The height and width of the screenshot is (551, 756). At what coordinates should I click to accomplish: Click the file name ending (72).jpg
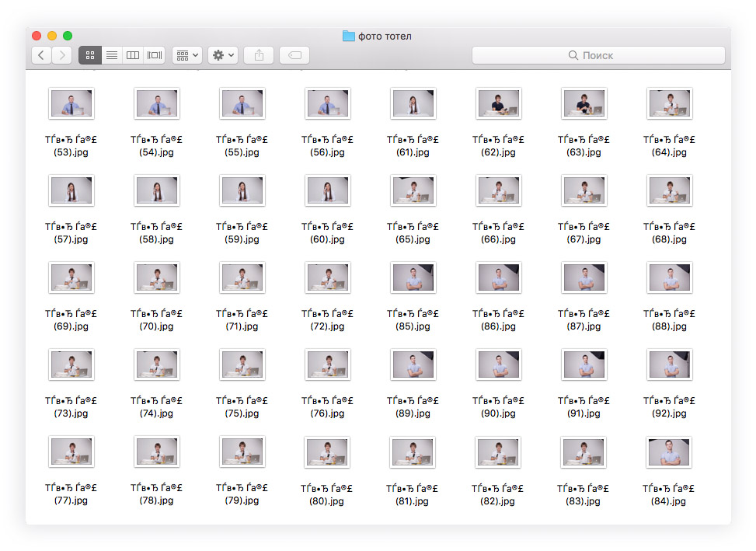327,320
